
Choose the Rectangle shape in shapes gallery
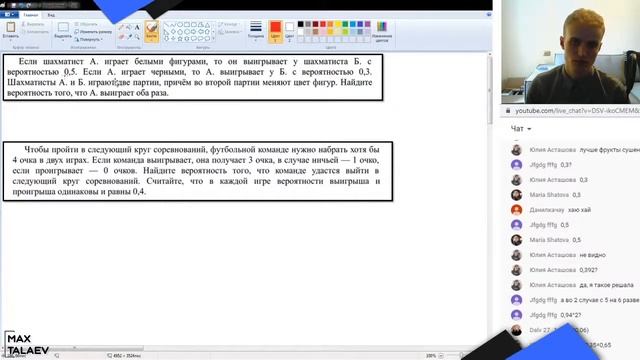[187, 25]
